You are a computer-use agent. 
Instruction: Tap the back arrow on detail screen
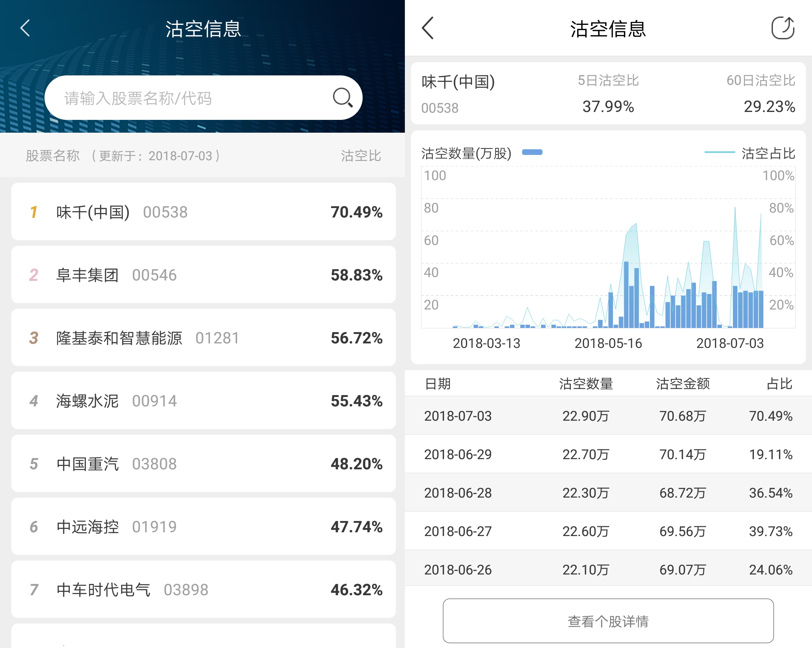coord(427,28)
